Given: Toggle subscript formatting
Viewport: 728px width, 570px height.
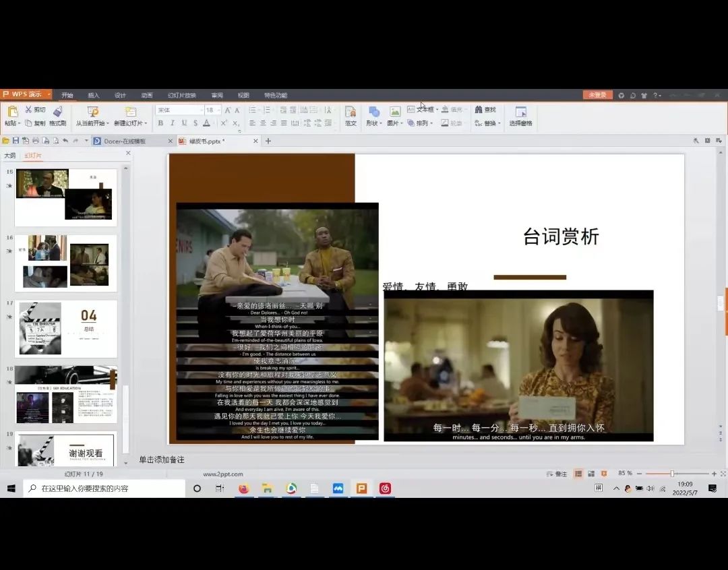Looking at the screenshot, I should tap(235, 123).
